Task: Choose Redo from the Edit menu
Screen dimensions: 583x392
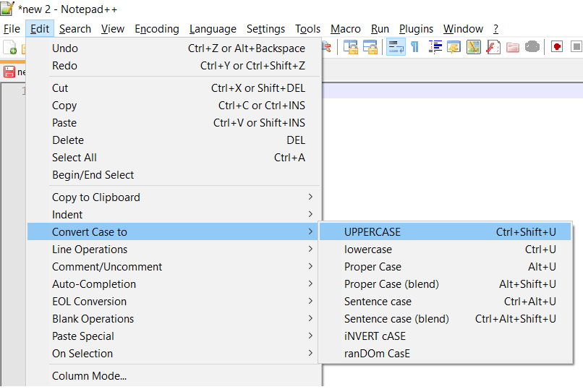Action: point(174,66)
